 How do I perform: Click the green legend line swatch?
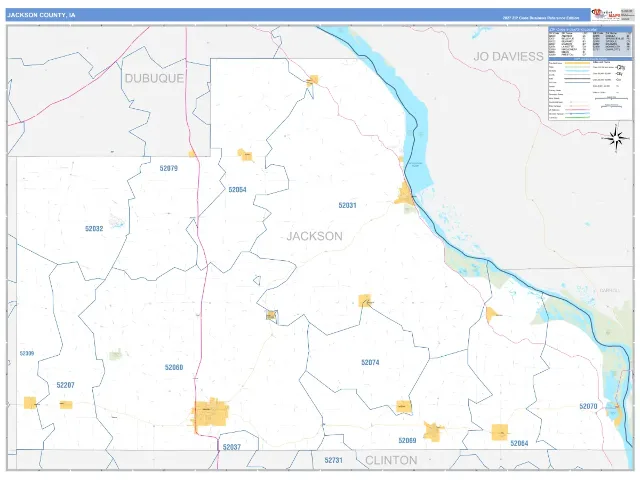click(x=577, y=117)
